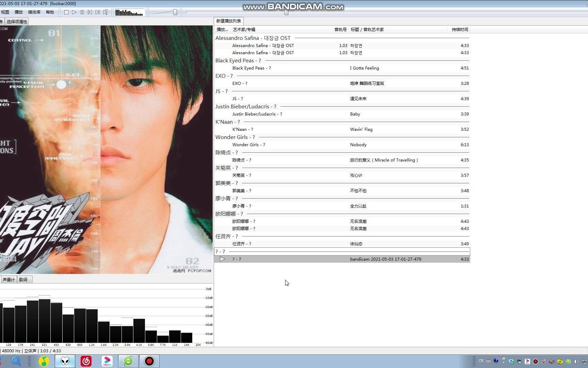Screen dimensions: 588x368
Task: Skip to the next track
Action: pos(98,12)
